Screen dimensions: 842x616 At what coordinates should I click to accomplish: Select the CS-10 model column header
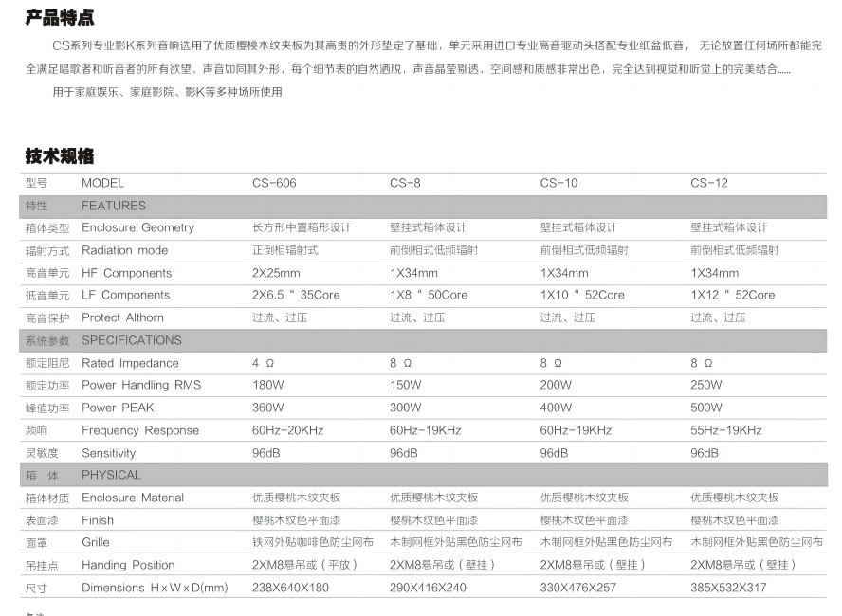click(x=558, y=183)
